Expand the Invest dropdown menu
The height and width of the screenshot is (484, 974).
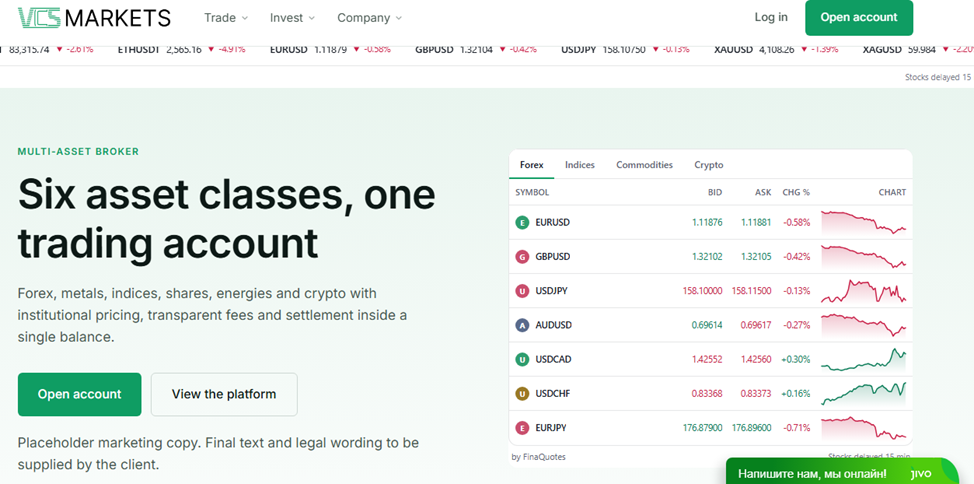pos(293,18)
